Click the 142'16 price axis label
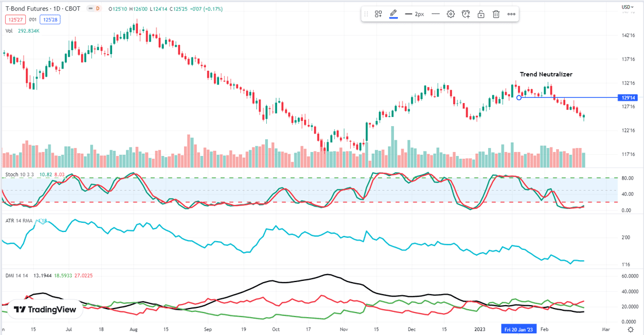 click(x=628, y=35)
